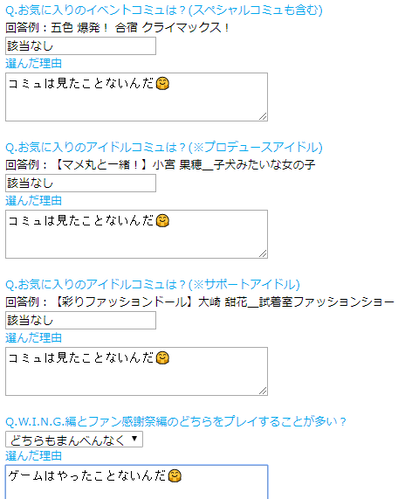The width and height of the screenshot is (405, 499).
Task: Click the emoji in the produce idol reason textarea
Action: [163, 221]
